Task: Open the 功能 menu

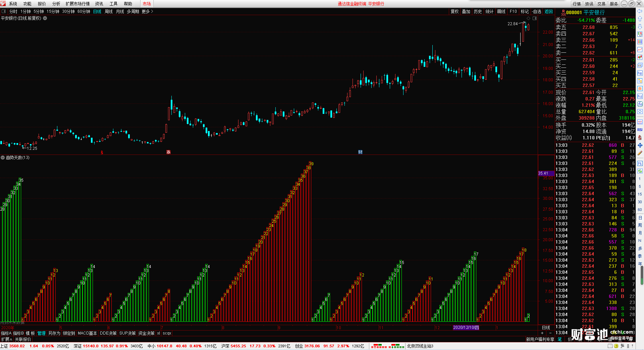Action: 28,4
